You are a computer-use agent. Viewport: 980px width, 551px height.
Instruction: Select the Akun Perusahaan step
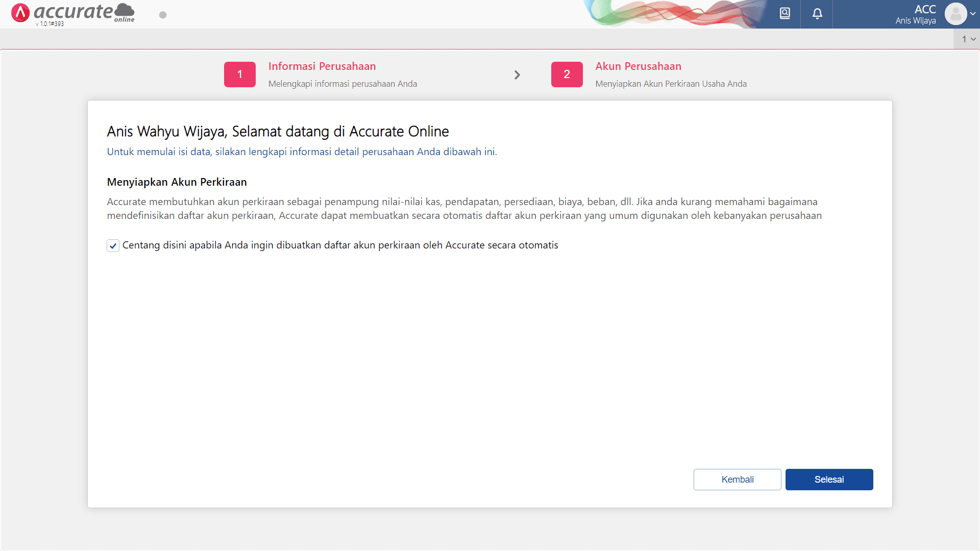click(x=638, y=66)
